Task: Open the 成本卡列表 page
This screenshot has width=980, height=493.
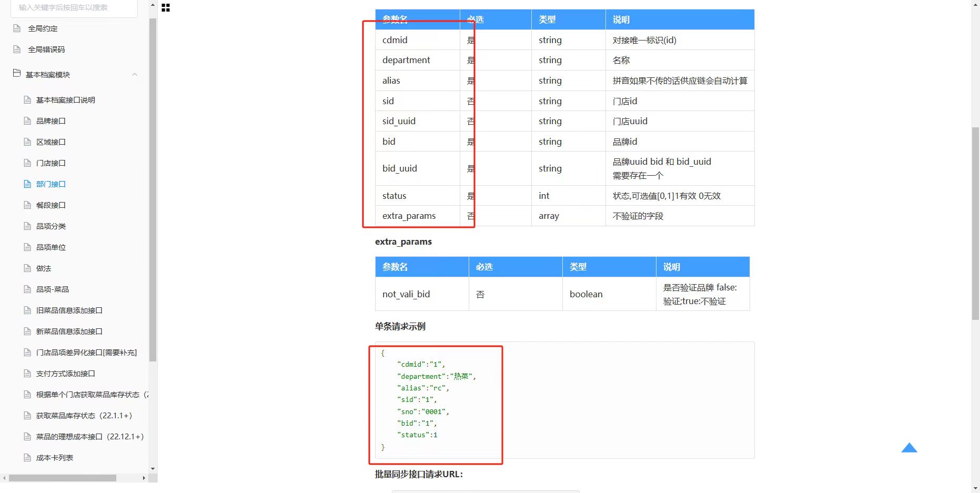Action: [55, 458]
